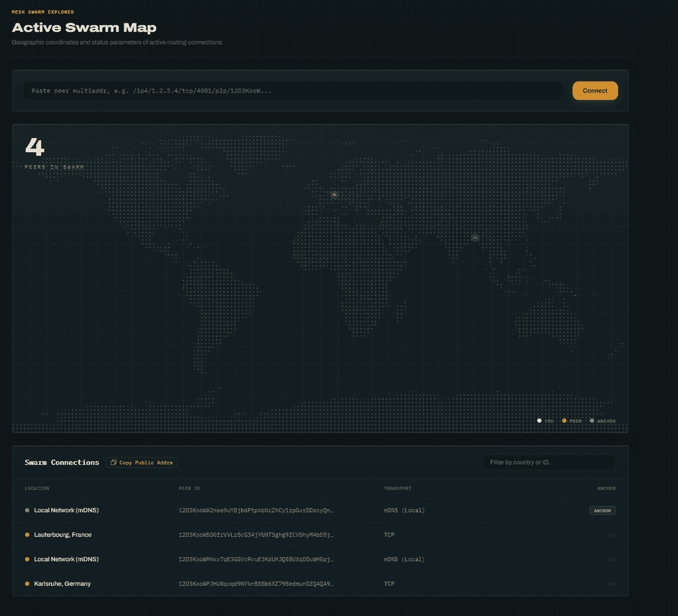Image resolution: width=678 pixels, height=616 pixels.
Task: Click the Location column header
Action: (36, 488)
